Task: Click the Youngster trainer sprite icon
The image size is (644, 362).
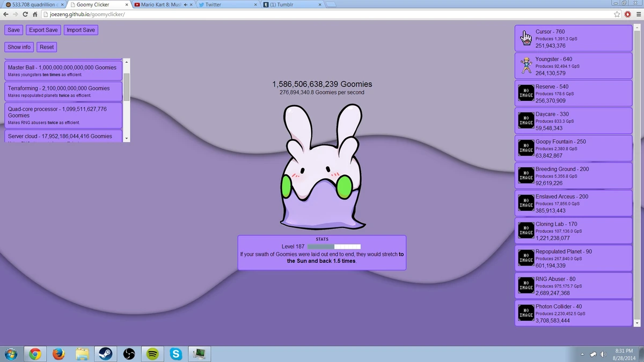Action: 526,64
